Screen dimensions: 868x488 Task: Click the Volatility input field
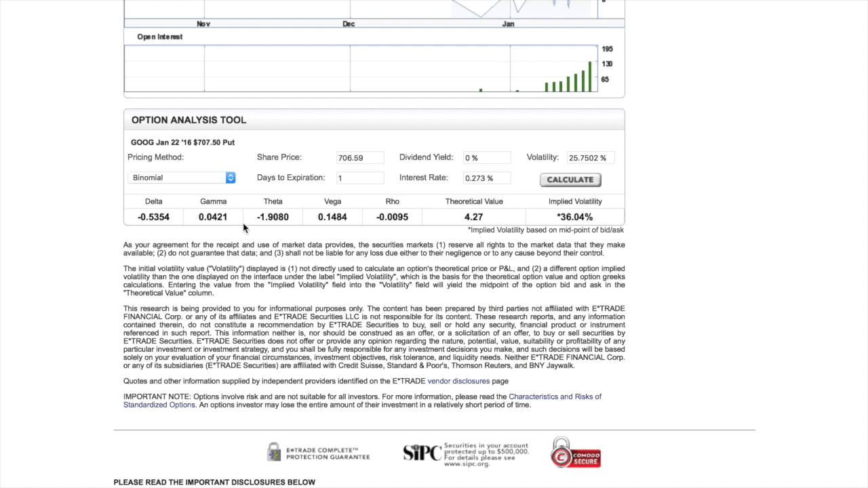591,157
